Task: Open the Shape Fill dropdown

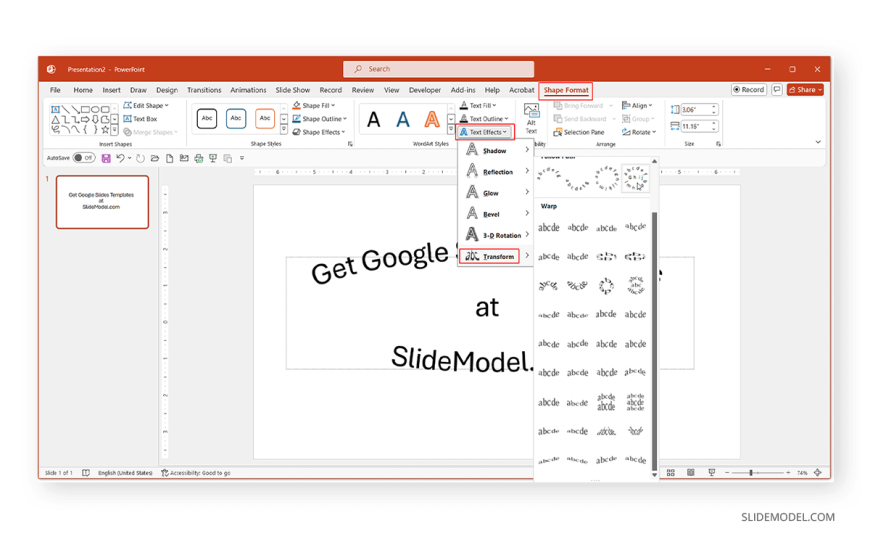Action: (313, 105)
